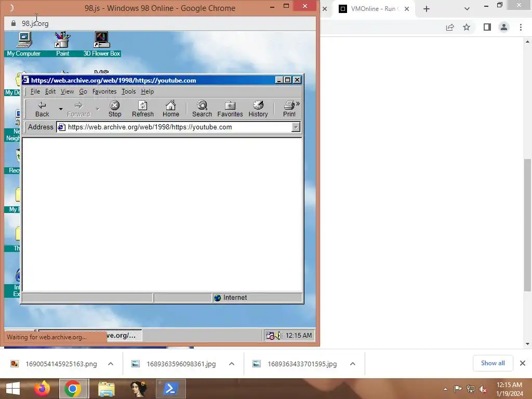532x399 pixels.
Task: Click the Windows 98 tray volume icon
Action: click(x=278, y=336)
